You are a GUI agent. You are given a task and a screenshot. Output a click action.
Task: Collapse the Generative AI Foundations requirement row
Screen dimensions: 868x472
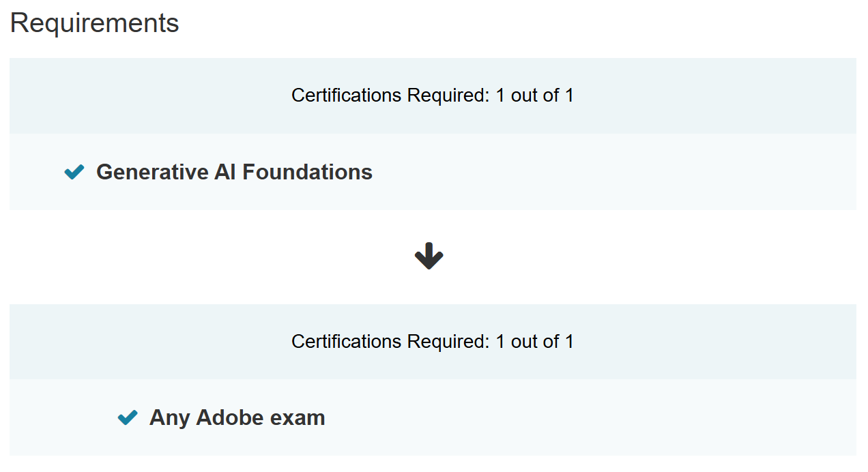click(235, 172)
